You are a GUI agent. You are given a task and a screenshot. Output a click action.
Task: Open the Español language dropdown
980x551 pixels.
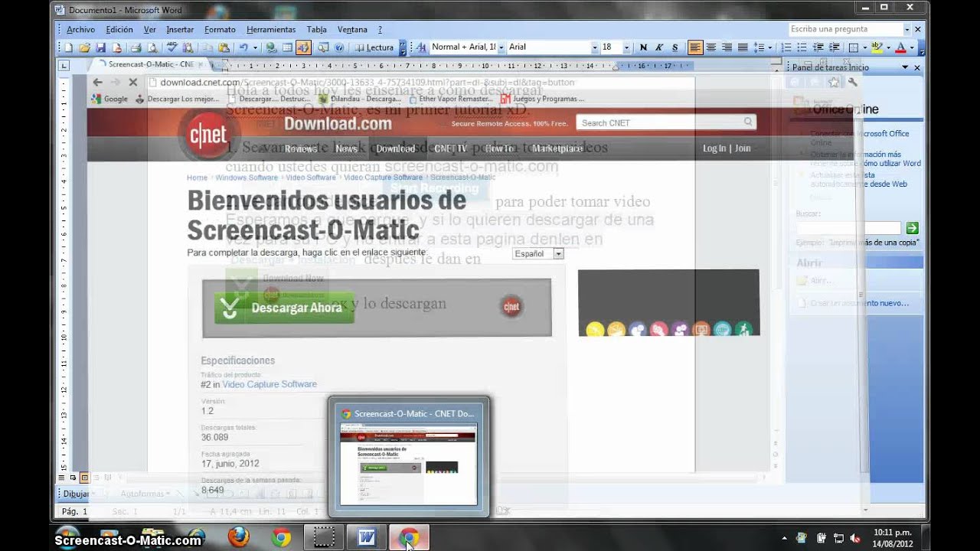pos(537,253)
